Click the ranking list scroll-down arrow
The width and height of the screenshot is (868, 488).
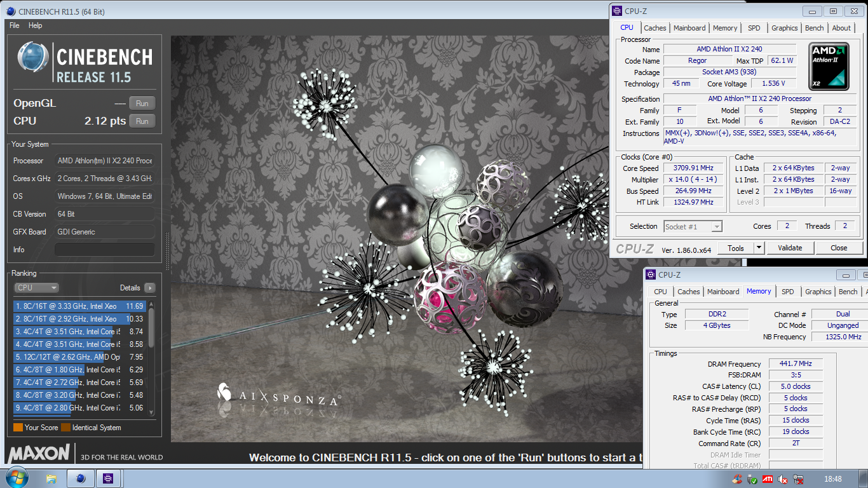151,412
